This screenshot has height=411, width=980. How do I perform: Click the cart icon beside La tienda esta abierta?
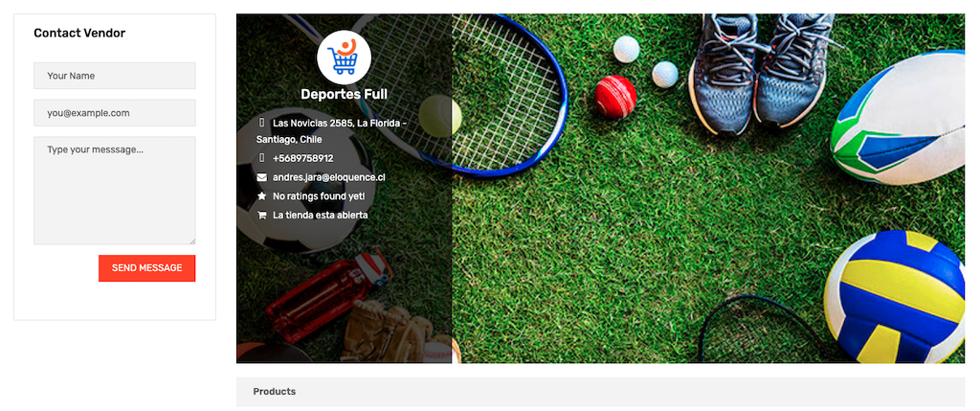coord(262,216)
